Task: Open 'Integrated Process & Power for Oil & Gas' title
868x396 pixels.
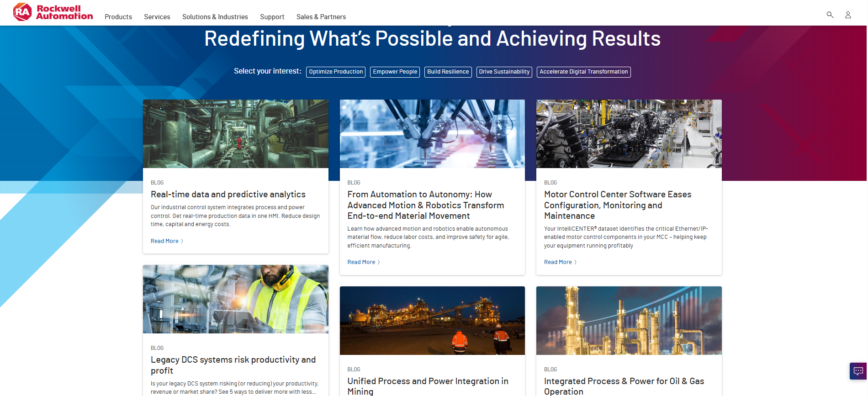Action: pyautogui.click(x=624, y=386)
